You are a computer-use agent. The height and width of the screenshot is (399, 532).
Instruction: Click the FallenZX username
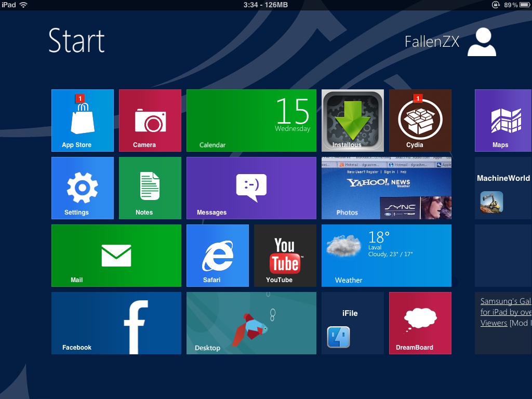432,42
